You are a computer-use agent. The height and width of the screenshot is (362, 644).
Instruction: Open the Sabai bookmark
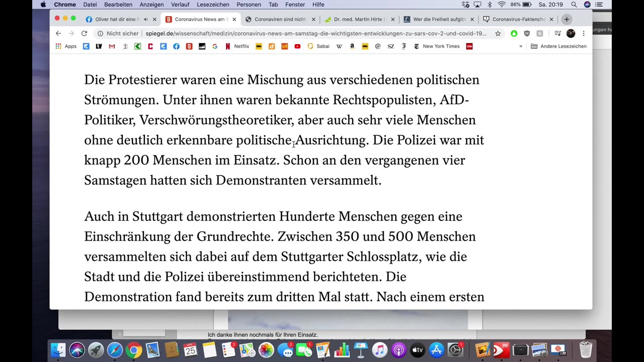tap(318, 46)
